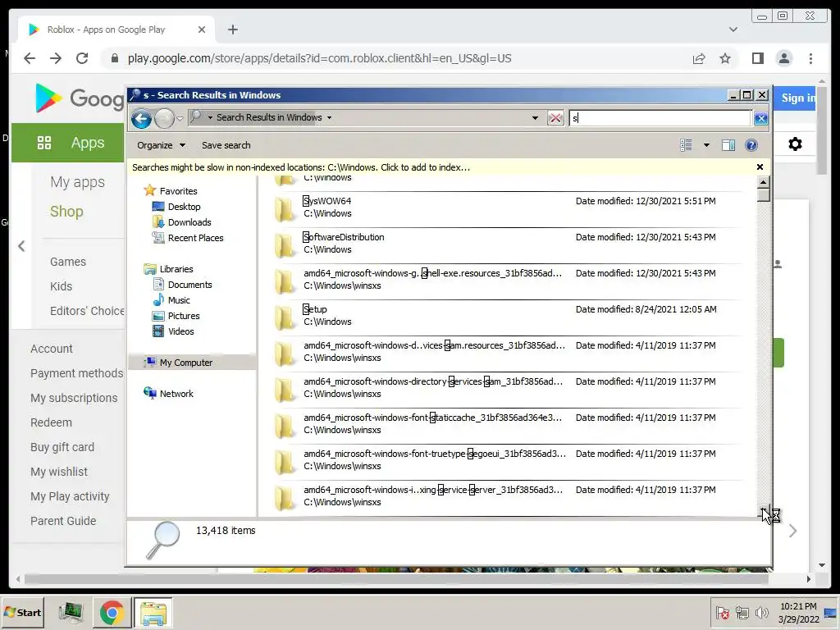The width and height of the screenshot is (840, 630).
Task: Open the view options dropdown arrow
Action: tap(706, 145)
